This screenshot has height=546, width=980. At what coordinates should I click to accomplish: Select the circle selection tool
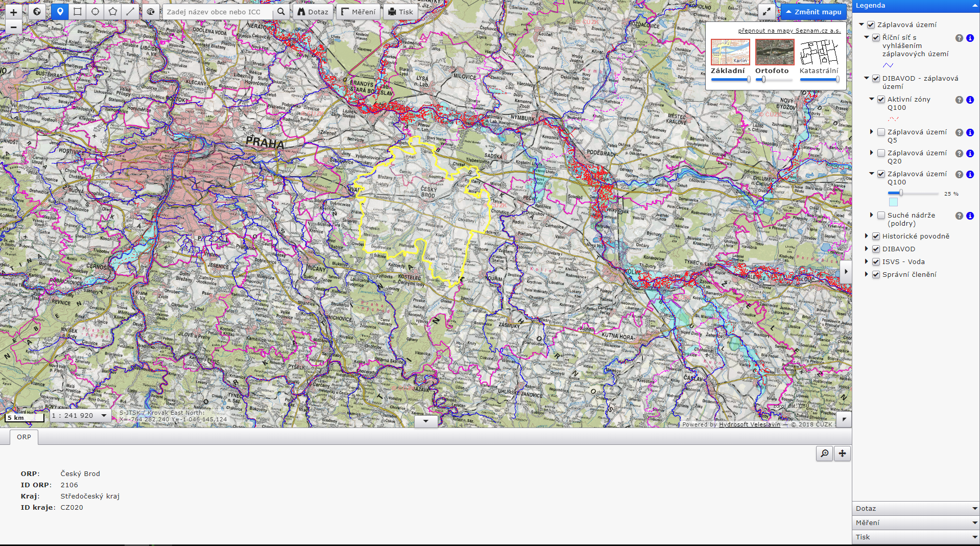[95, 12]
